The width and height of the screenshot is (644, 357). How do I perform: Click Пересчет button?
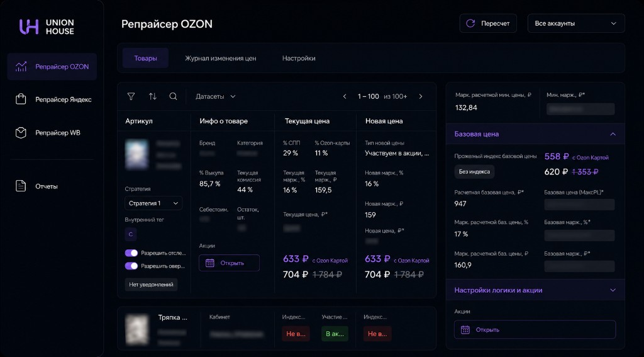tap(488, 23)
